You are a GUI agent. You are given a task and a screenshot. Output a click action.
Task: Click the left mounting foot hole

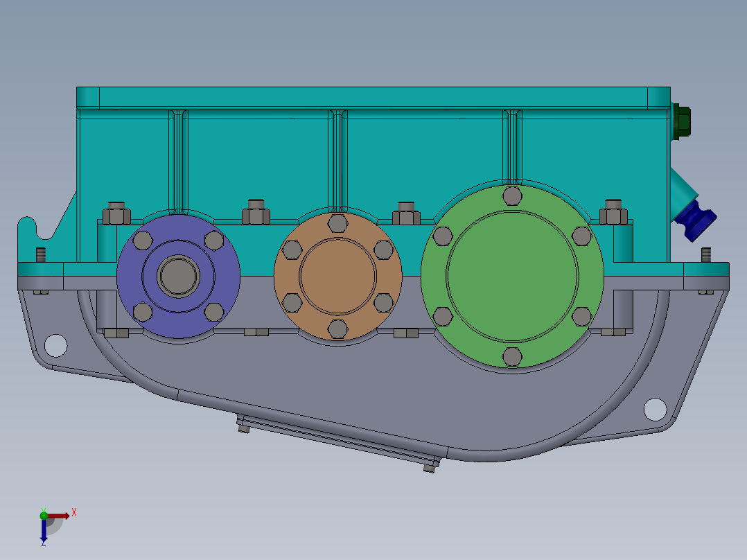(55, 344)
